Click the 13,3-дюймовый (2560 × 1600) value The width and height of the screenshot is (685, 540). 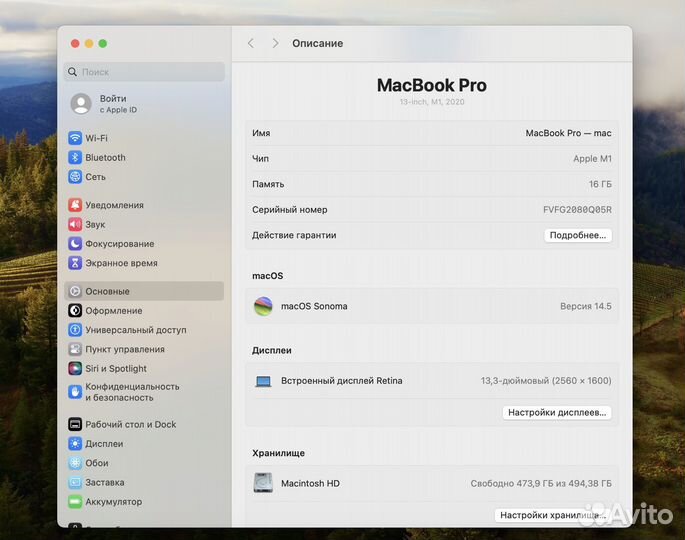[x=546, y=381]
